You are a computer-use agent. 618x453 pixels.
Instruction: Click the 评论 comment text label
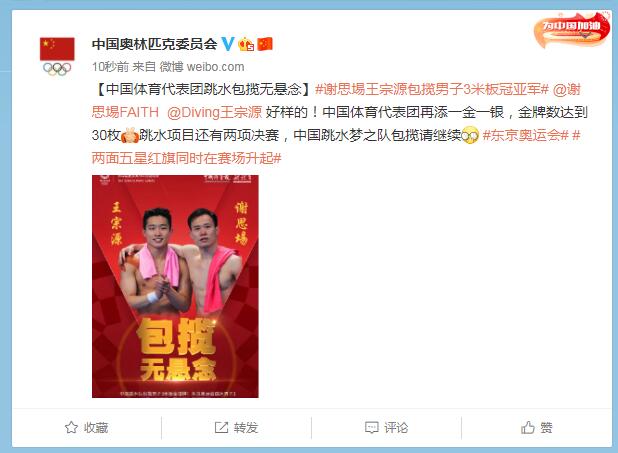396,427
